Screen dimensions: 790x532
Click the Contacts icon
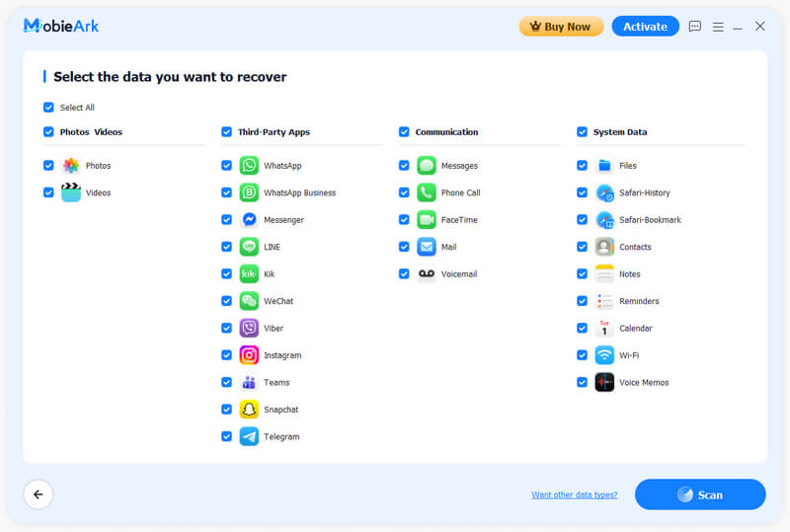pyautogui.click(x=604, y=247)
